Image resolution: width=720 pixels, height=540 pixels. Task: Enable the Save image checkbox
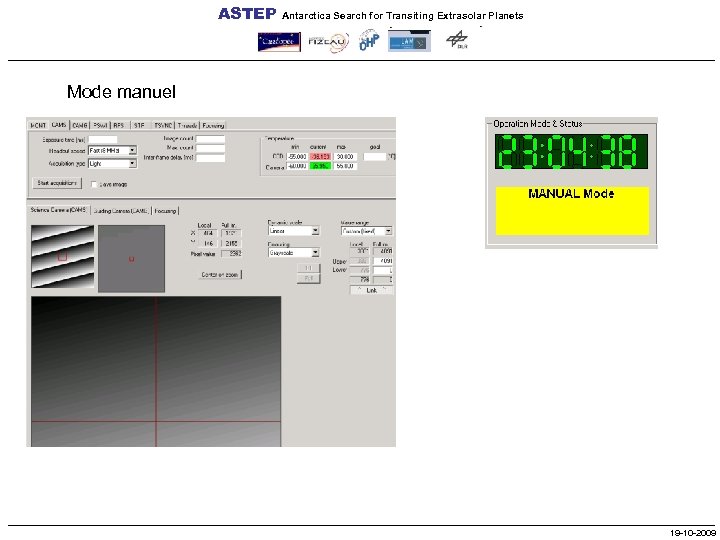[94, 184]
